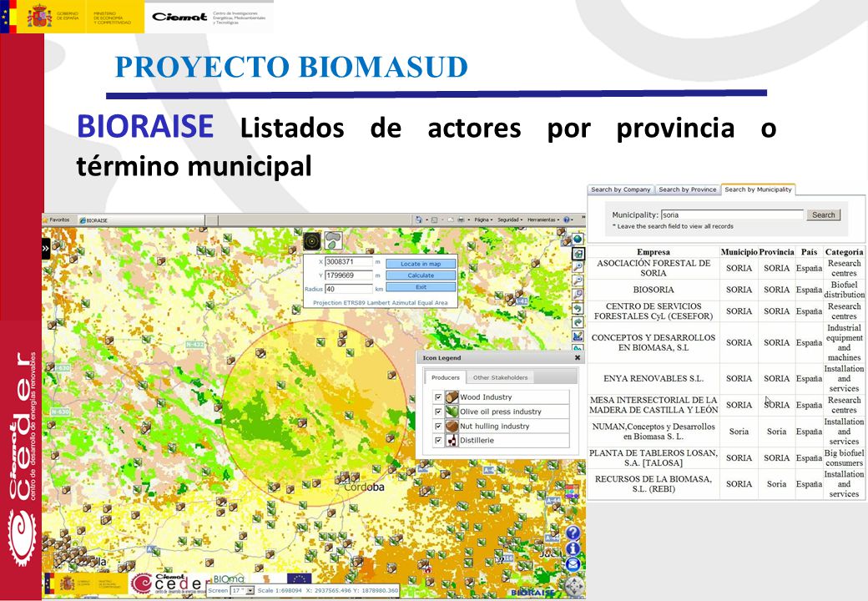
Task: Click the browser print icon
Action: coord(461,220)
